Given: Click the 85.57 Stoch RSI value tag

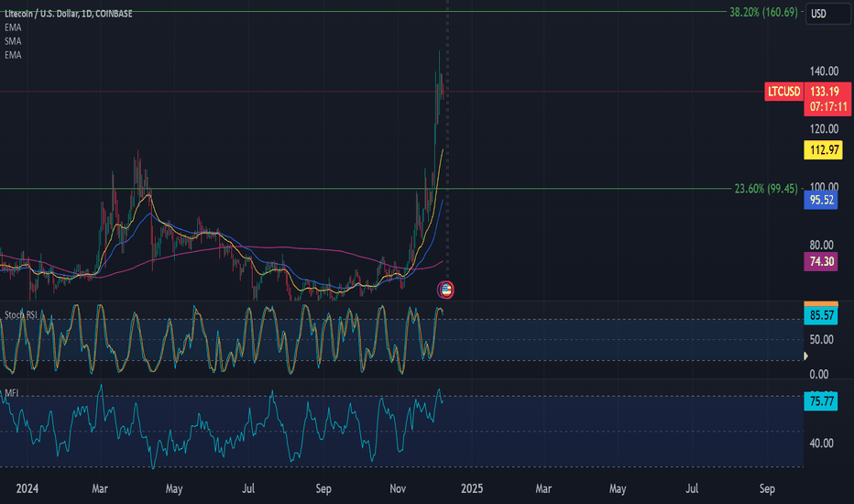Looking at the screenshot, I should pos(821,315).
